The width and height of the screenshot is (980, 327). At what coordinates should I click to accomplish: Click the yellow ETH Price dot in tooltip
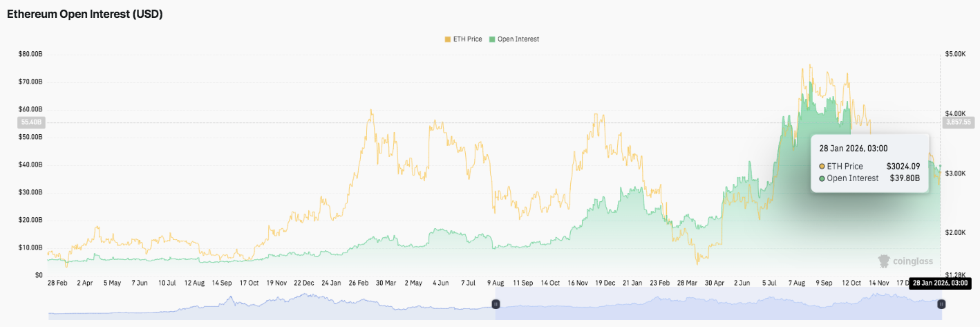[x=822, y=167]
